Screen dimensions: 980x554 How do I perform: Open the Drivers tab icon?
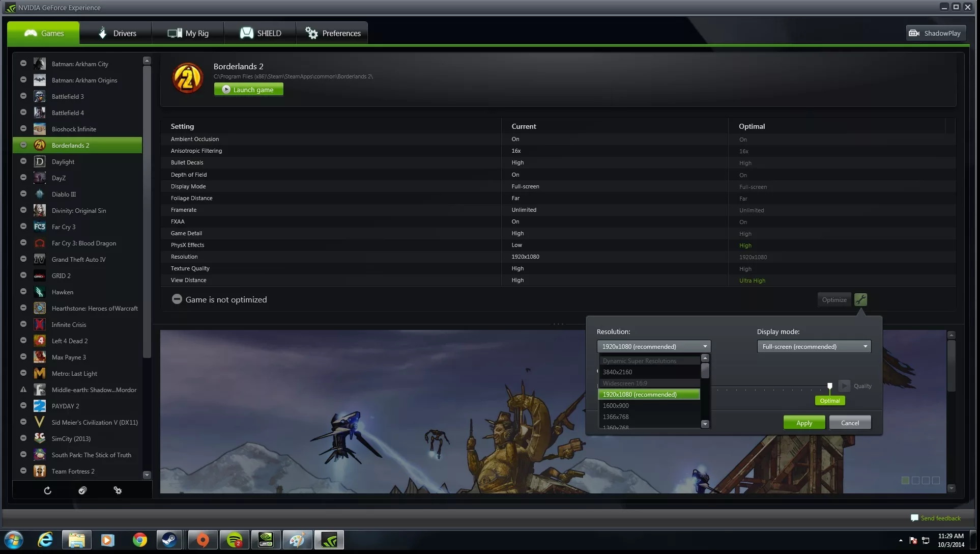103,33
